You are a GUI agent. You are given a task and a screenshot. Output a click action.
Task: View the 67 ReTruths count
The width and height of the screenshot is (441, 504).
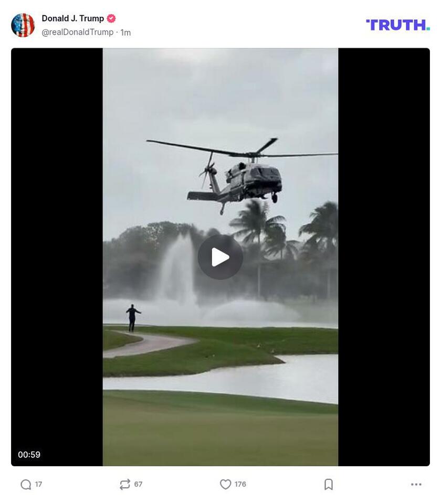[x=138, y=485]
